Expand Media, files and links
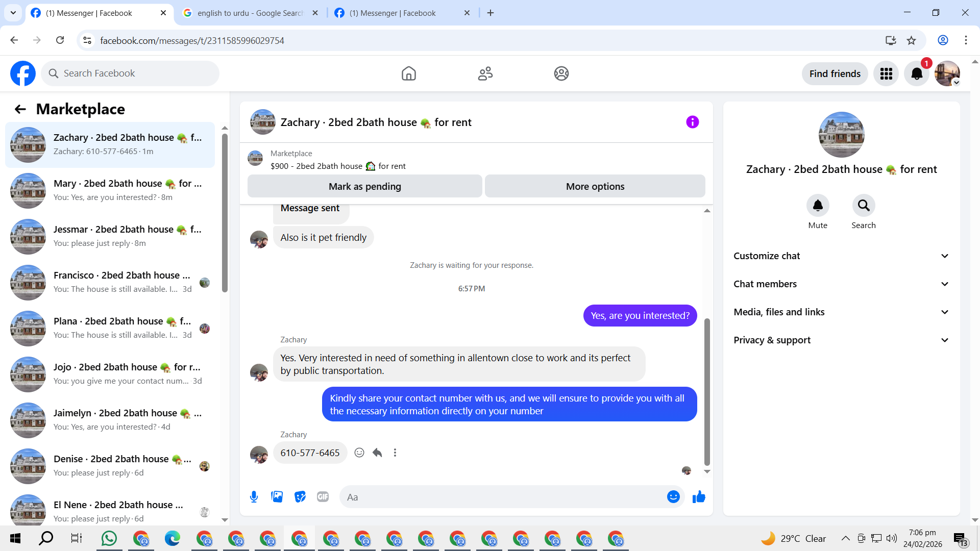 pyautogui.click(x=841, y=312)
